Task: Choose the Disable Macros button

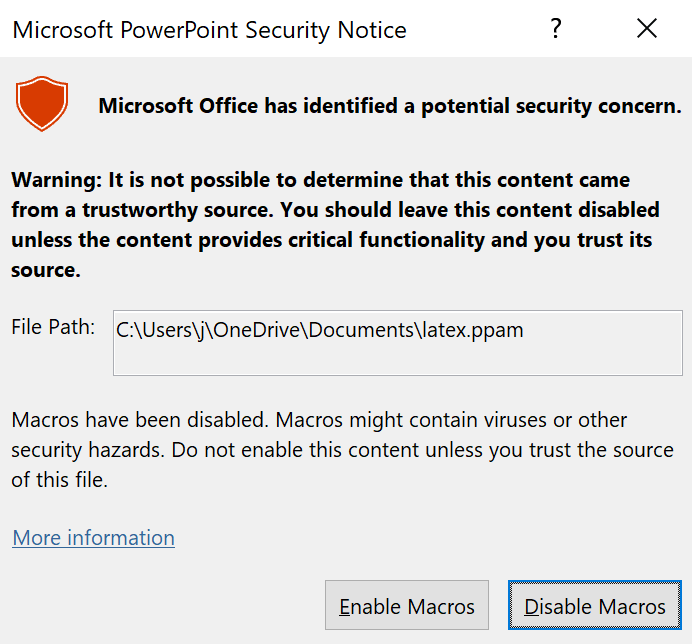Action: [x=594, y=606]
